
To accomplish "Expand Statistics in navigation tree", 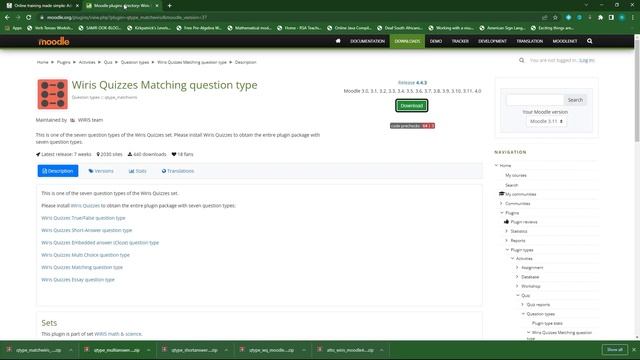I will [507, 231].
